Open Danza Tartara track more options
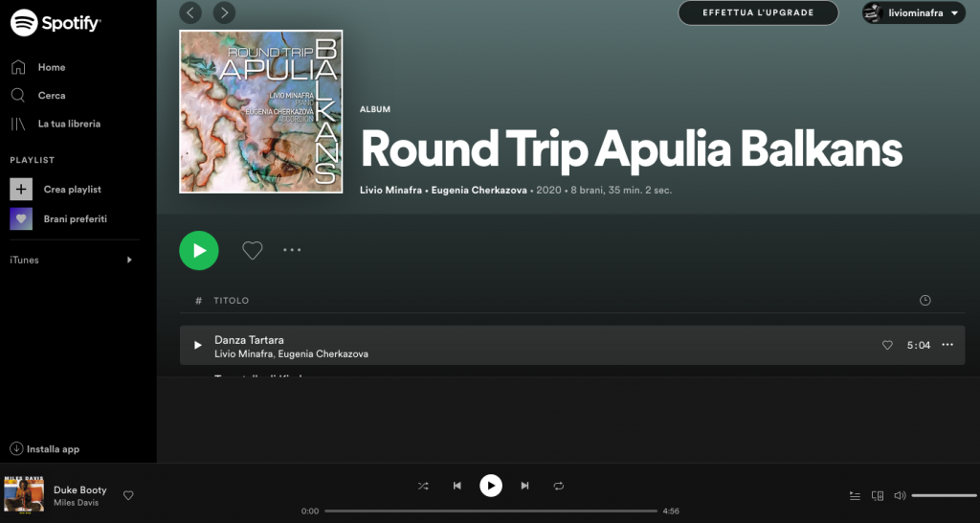The width and height of the screenshot is (980, 523). 947,345
